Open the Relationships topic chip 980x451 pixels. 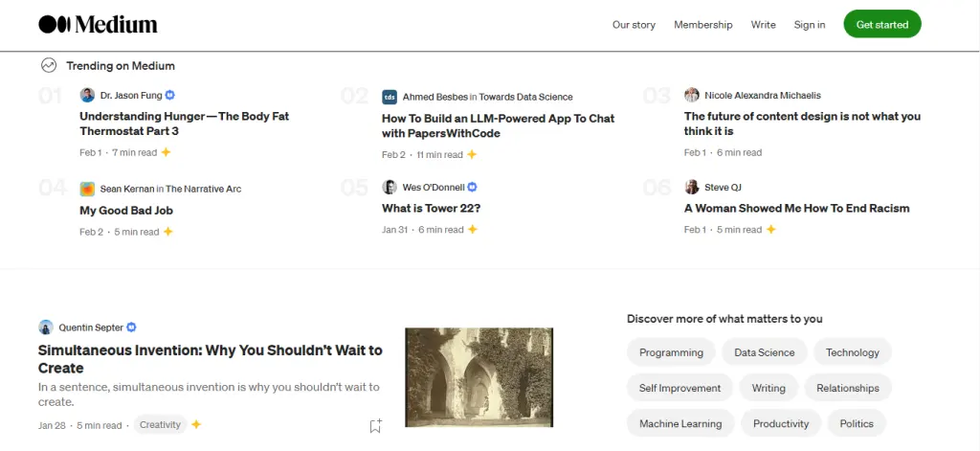(848, 388)
